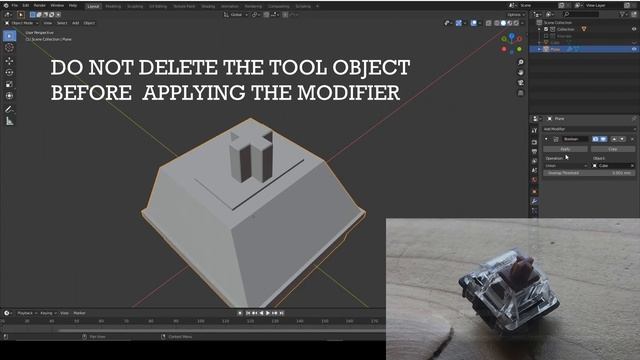Screen dimensions: 640x360
Task: Open the File menu
Action: point(15,6)
